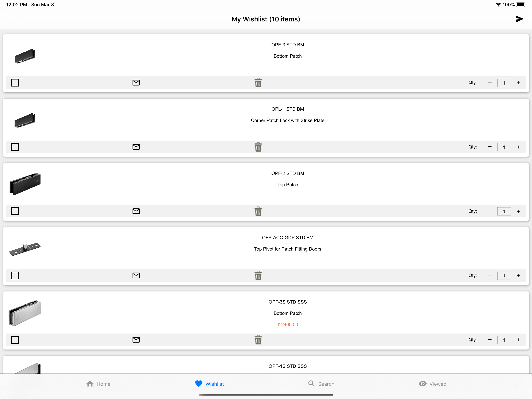
Task: Email the OPF-3S STD SSS item
Action: click(136, 340)
